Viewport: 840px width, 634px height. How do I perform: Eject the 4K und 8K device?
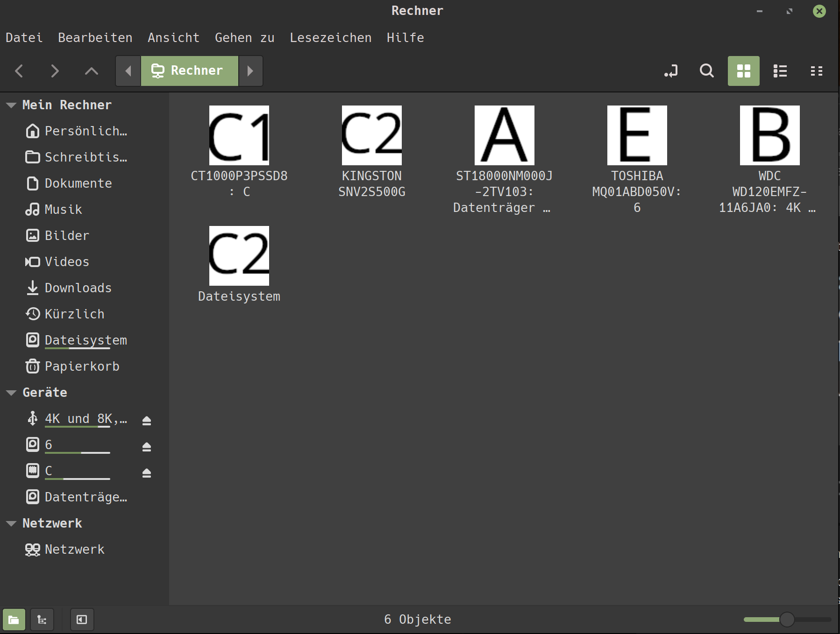click(x=147, y=421)
